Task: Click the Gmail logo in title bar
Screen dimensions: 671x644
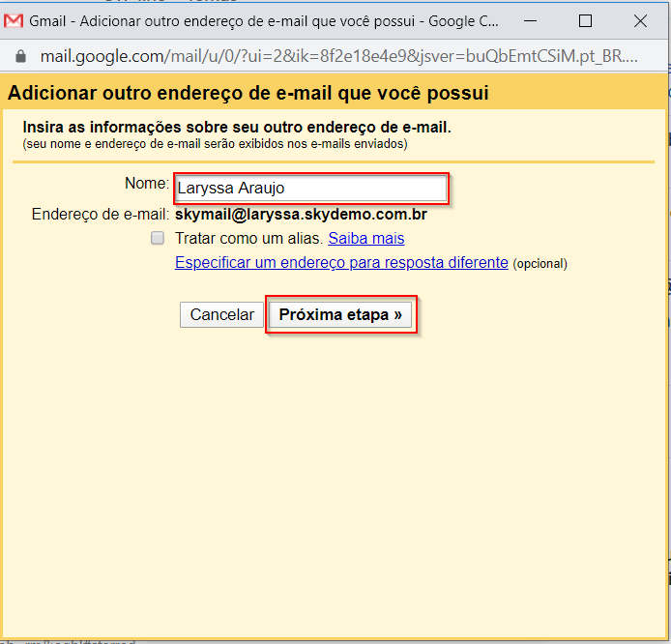Action: [x=14, y=20]
